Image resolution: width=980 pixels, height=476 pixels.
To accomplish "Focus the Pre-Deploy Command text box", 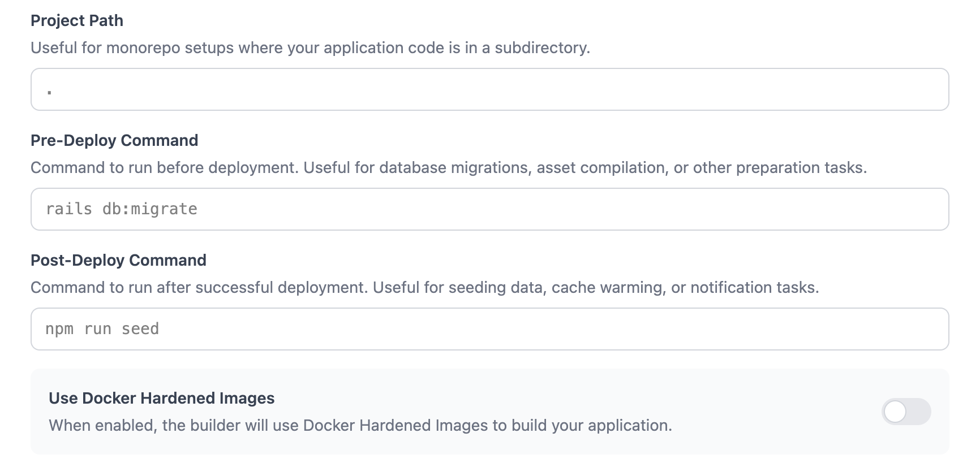I will coord(489,209).
